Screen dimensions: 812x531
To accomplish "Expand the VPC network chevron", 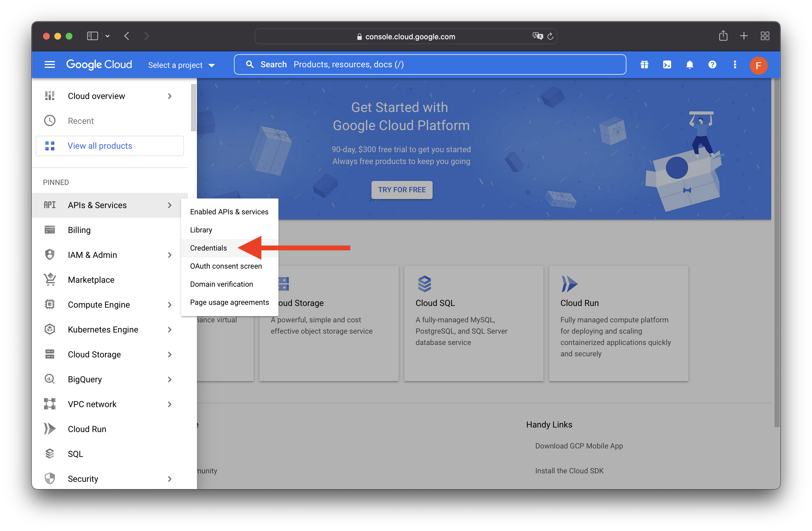I will [169, 404].
